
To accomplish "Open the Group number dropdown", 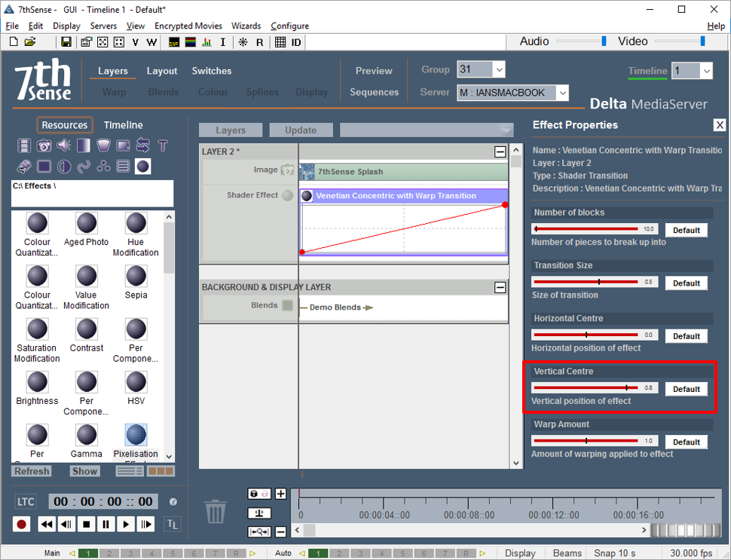I will 499,70.
